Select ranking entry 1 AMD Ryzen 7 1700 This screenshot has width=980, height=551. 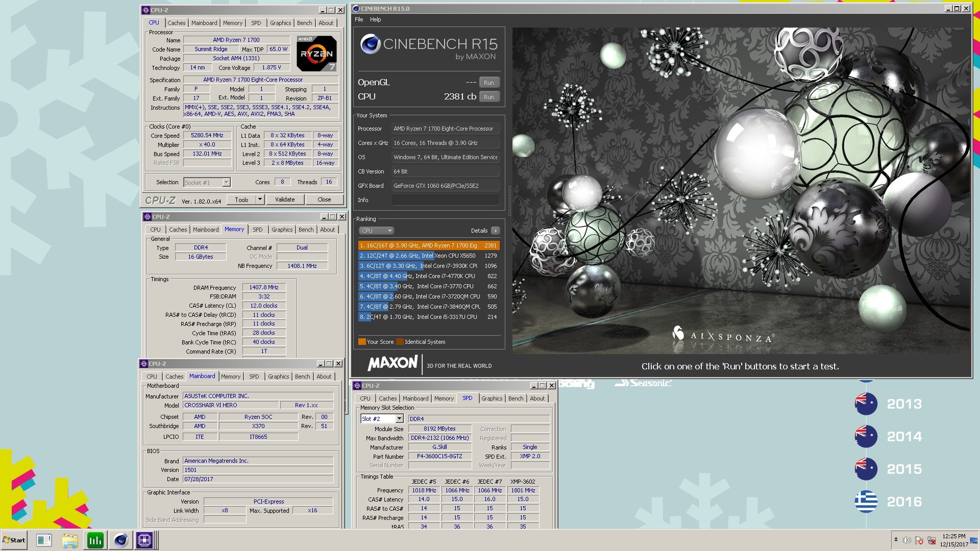tap(429, 245)
